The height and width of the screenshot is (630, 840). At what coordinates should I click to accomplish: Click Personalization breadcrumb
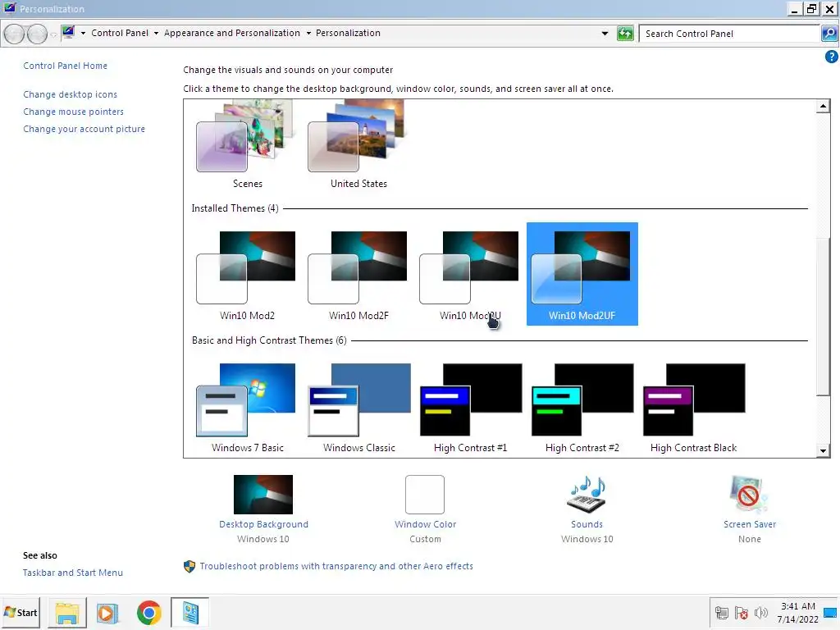pos(348,33)
